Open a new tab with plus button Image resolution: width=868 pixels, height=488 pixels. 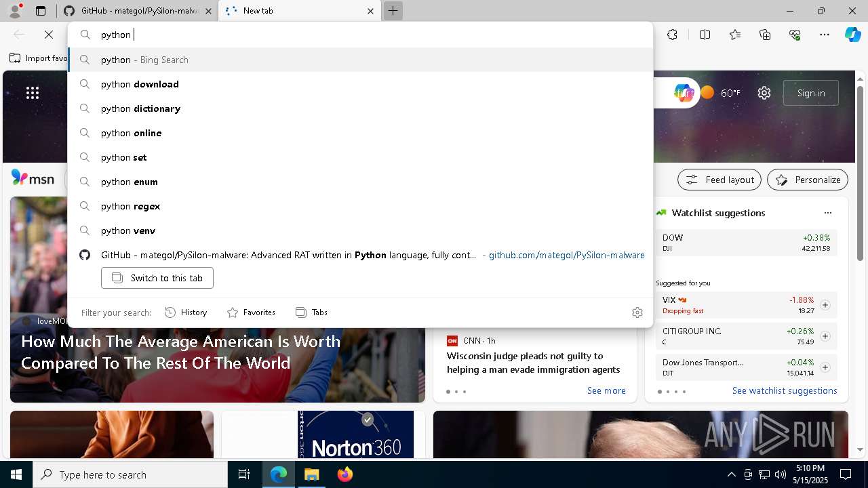click(393, 11)
